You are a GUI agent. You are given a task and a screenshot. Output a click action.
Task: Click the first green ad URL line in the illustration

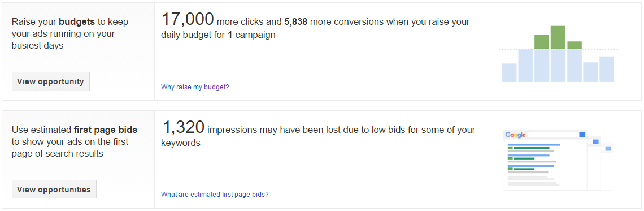[532, 148]
